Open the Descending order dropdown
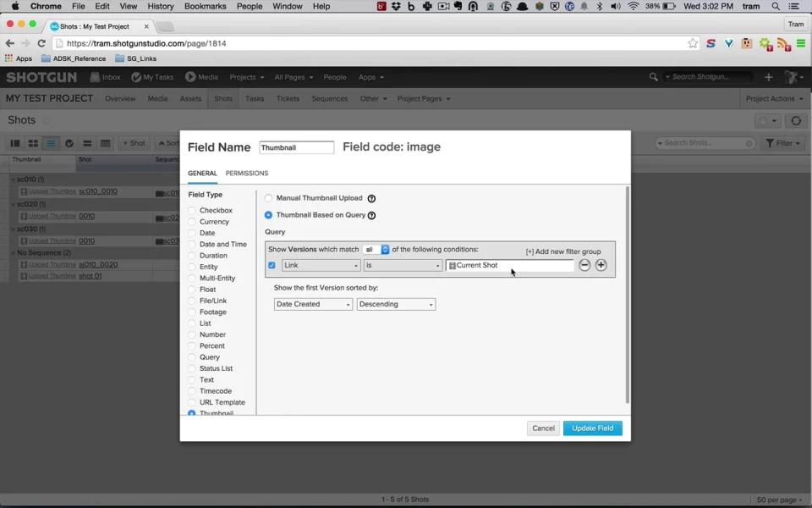The image size is (812, 508). point(396,304)
